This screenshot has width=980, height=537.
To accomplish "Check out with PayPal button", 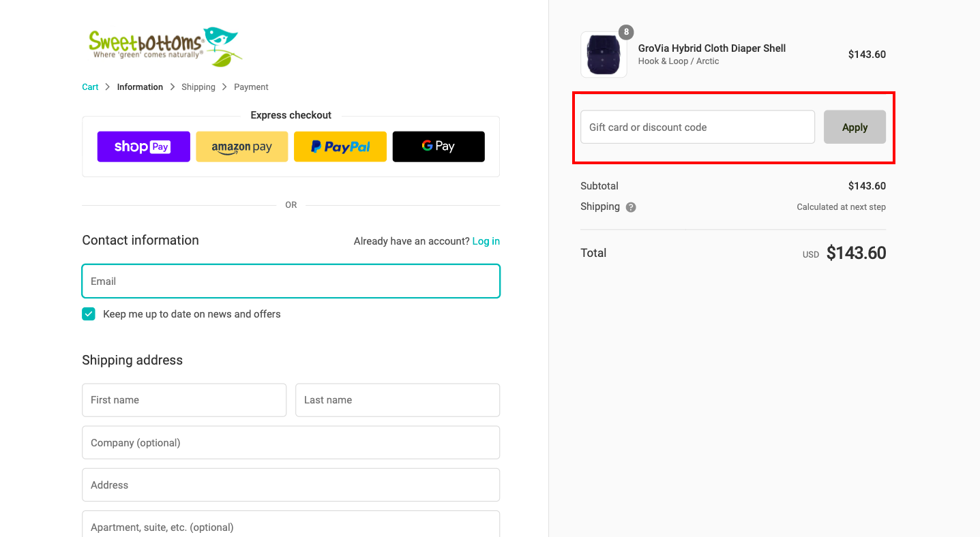I will pos(340,147).
